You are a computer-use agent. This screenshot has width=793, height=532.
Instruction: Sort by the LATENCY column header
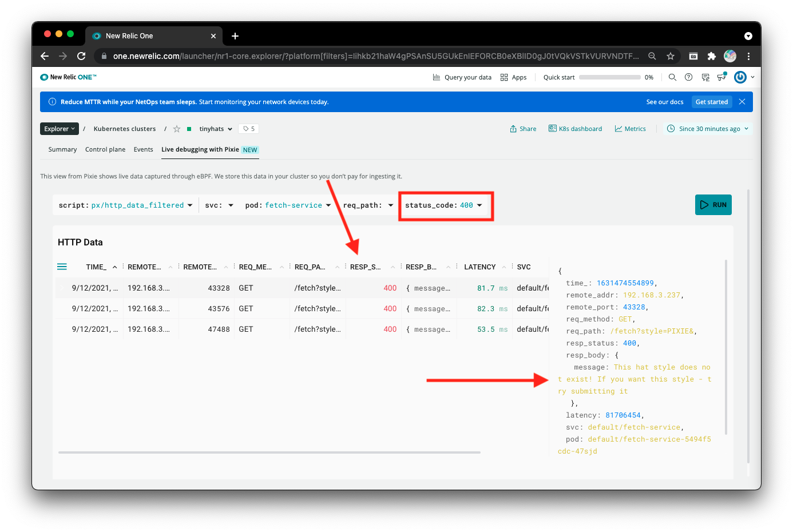tap(479, 267)
